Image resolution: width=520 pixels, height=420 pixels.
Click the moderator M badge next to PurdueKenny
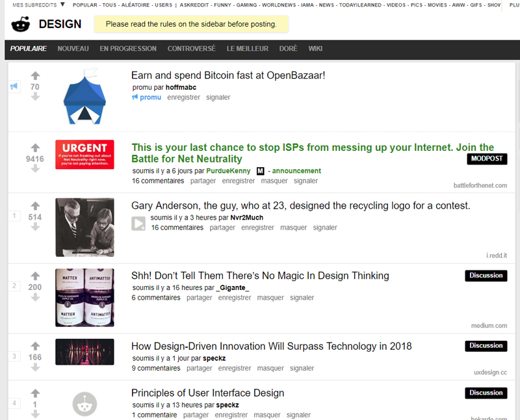(x=261, y=171)
